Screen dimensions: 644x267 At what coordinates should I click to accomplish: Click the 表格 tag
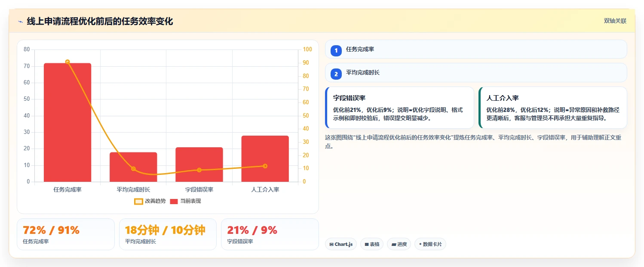(x=372, y=244)
